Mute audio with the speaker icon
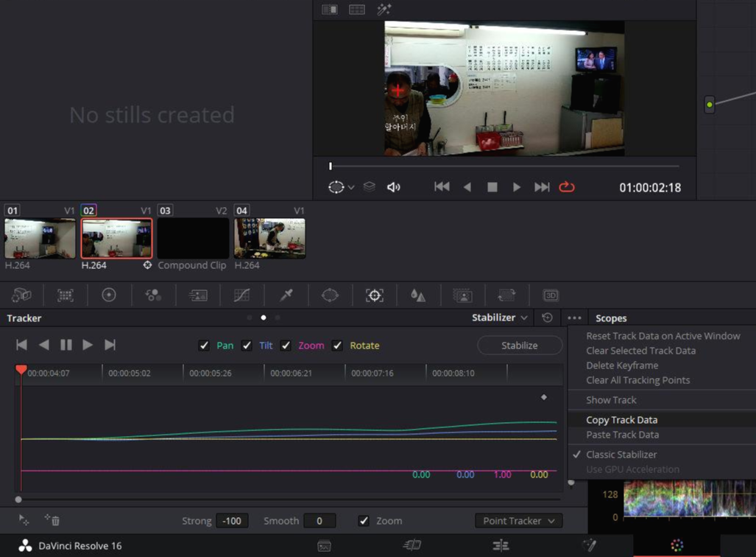756x557 pixels. [393, 187]
